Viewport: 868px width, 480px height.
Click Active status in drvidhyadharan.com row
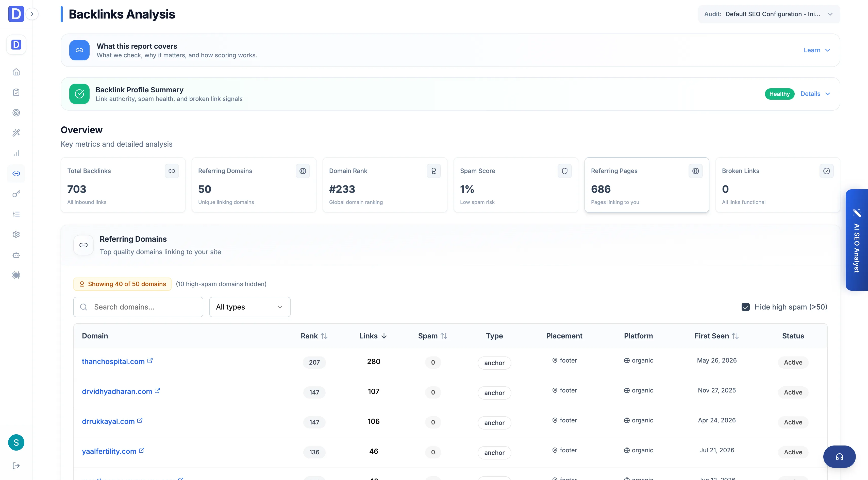(x=793, y=392)
